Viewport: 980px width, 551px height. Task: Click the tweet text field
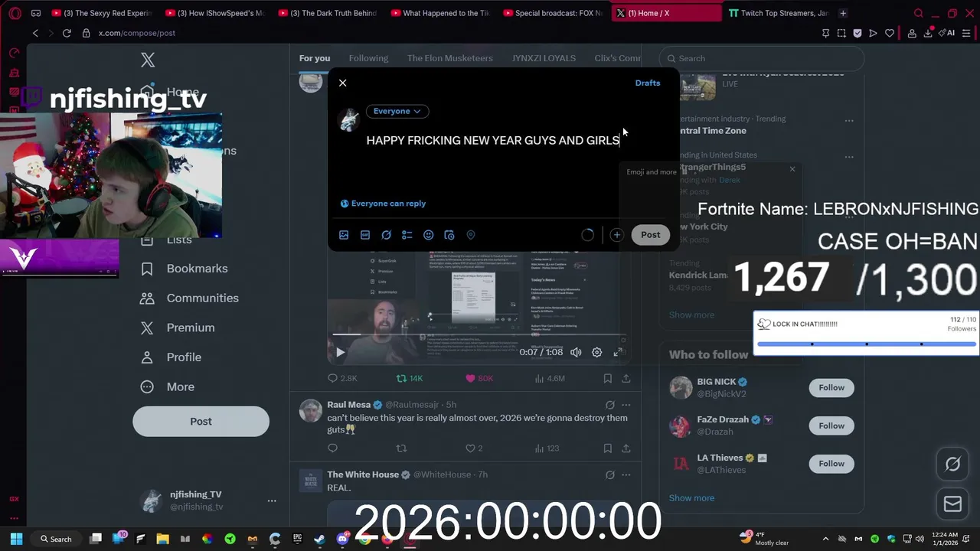493,141
